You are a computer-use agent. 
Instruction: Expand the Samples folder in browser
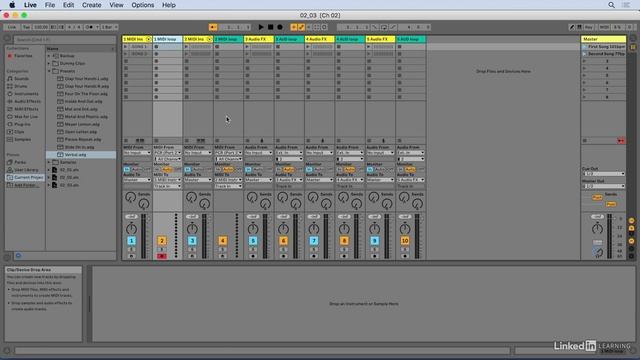click(x=49, y=162)
